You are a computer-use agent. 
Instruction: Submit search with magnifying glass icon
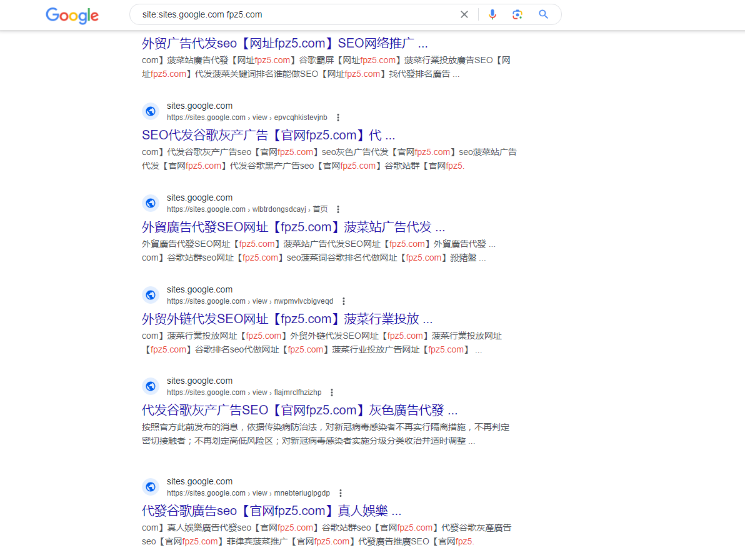tap(544, 15)
